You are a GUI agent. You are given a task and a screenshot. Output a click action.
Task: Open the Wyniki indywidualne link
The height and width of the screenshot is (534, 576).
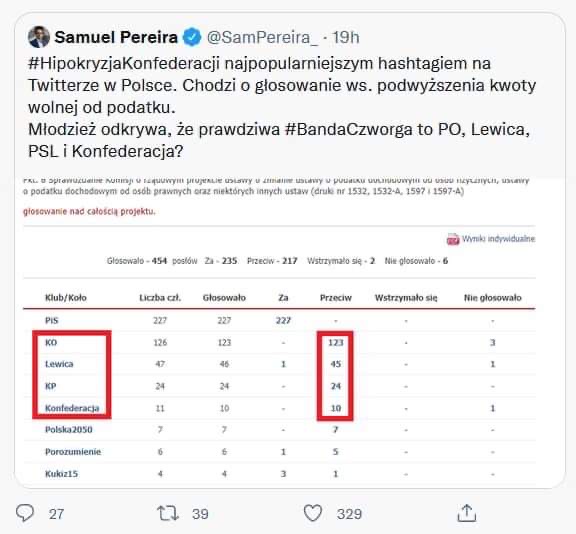[x=498, y=239]
